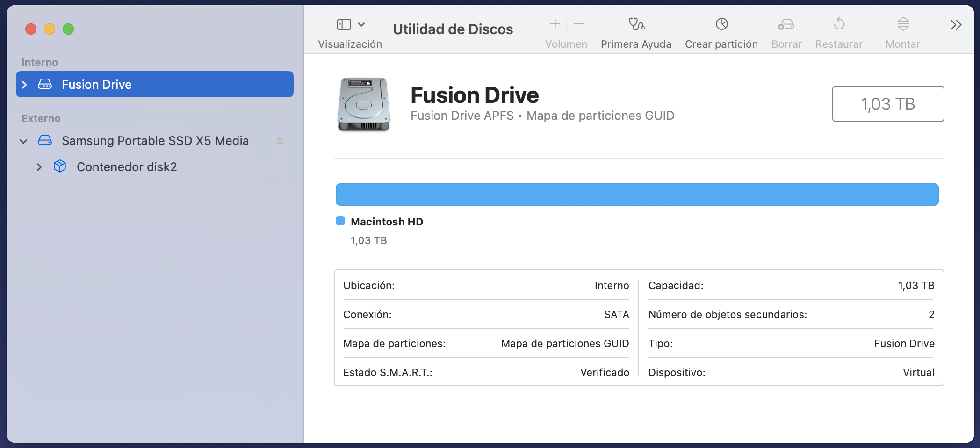
Task: Click the Macintosh HD blue color swatch
Action: click(340, 221)
